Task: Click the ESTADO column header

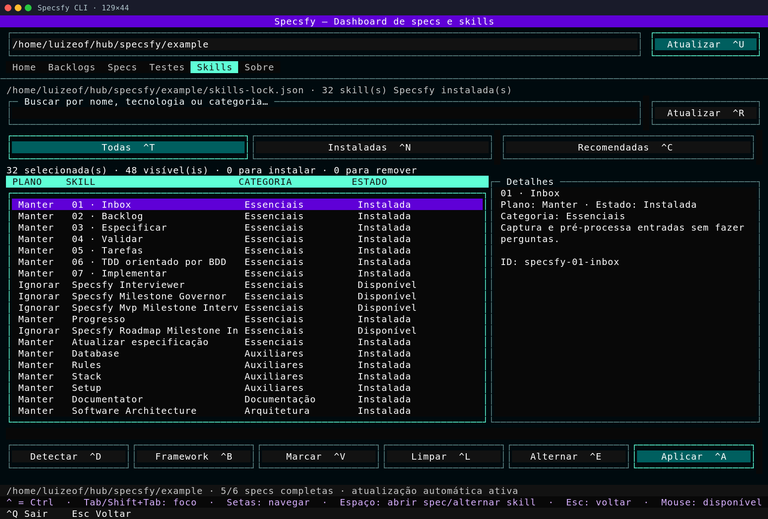Action: [x=369, y=182]
